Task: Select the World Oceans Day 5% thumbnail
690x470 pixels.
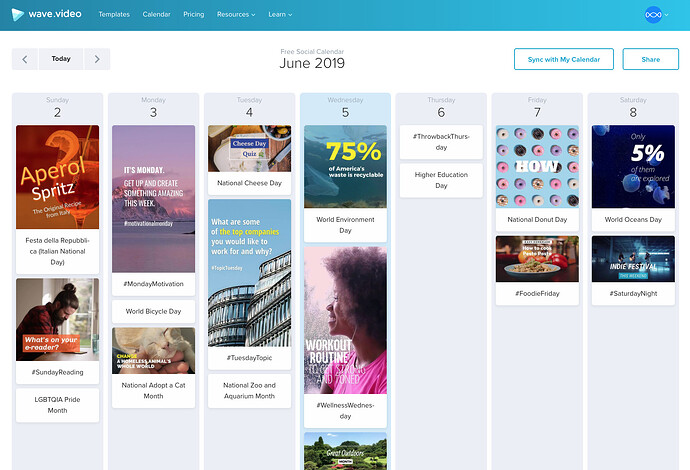Action: point(633,166)
